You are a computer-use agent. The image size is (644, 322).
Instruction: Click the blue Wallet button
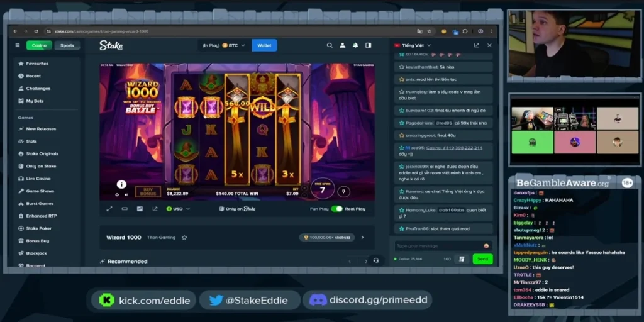[x=264, y=45]
